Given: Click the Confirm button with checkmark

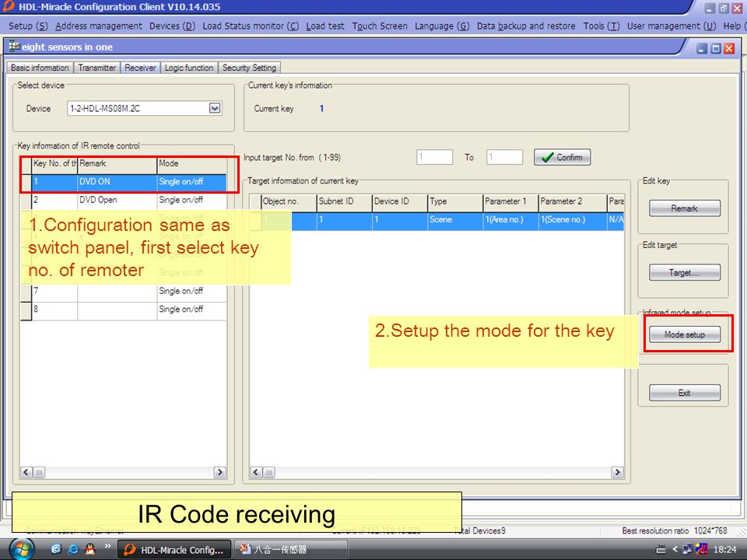Looking at the screenshot, I should (562, 157).
